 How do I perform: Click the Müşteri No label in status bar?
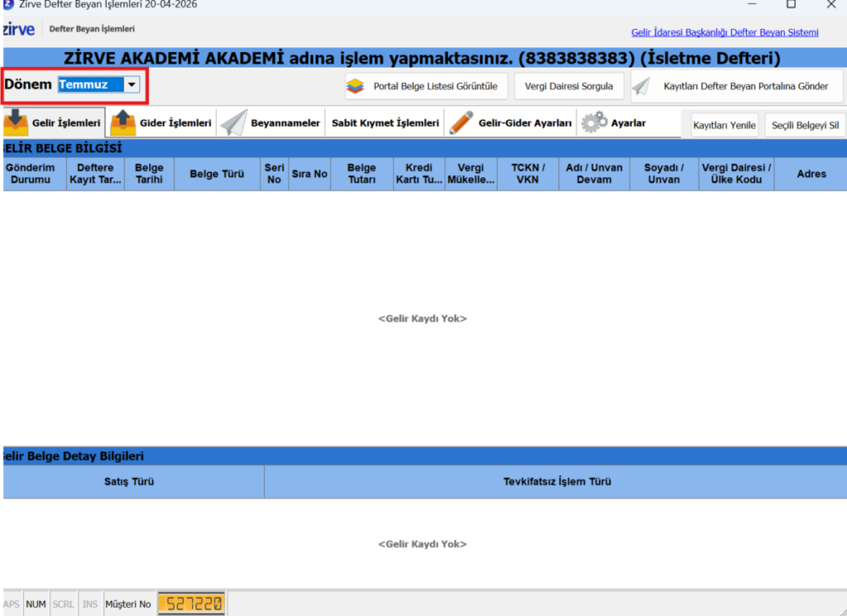click(128, 604)
